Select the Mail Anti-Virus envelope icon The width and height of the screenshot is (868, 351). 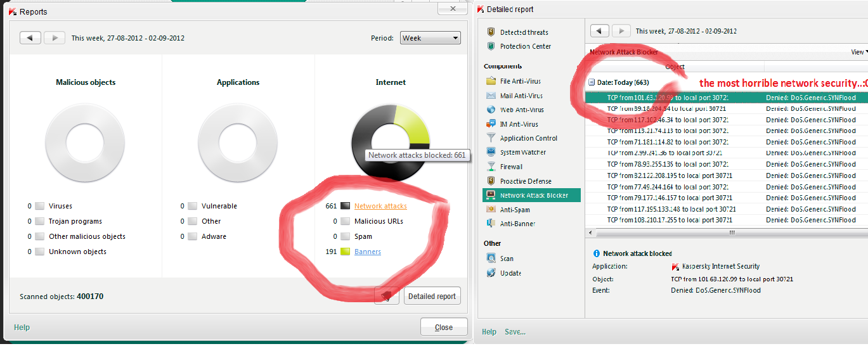point(491,96)
